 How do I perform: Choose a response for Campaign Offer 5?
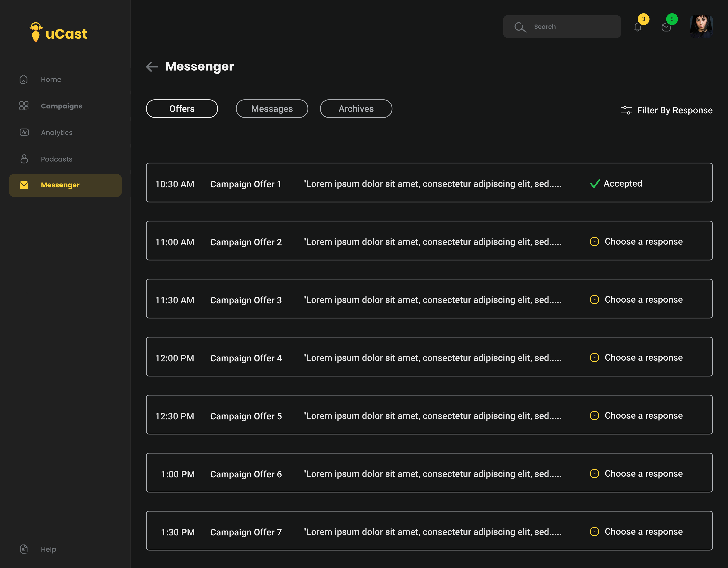click(x=644, y=416)
